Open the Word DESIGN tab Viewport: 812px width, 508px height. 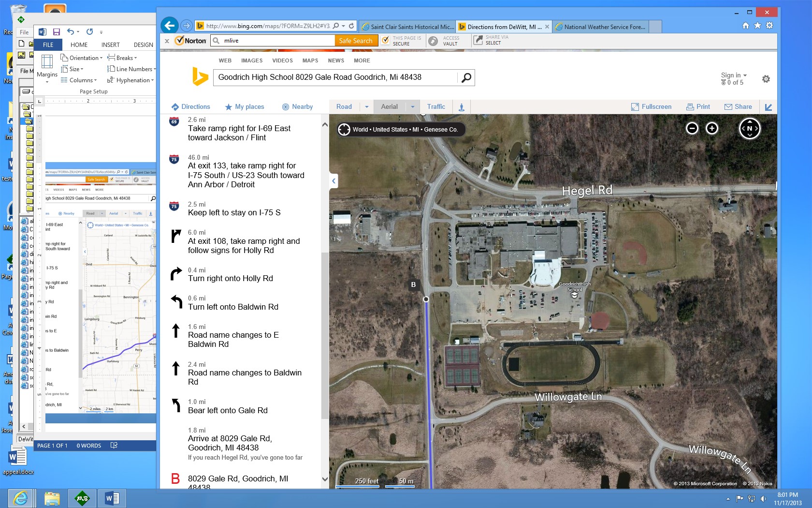[143, 45]
